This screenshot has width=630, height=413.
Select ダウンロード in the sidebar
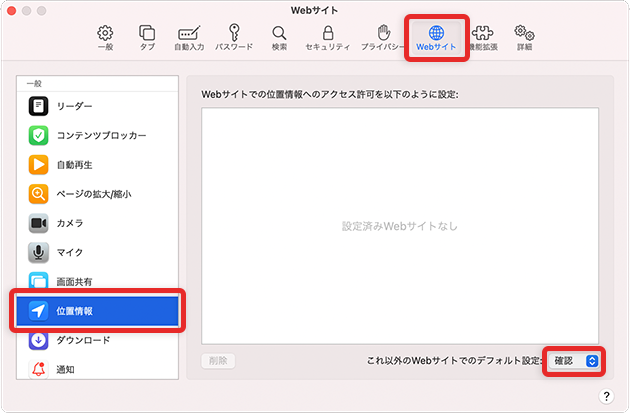(x=97, y=340)
